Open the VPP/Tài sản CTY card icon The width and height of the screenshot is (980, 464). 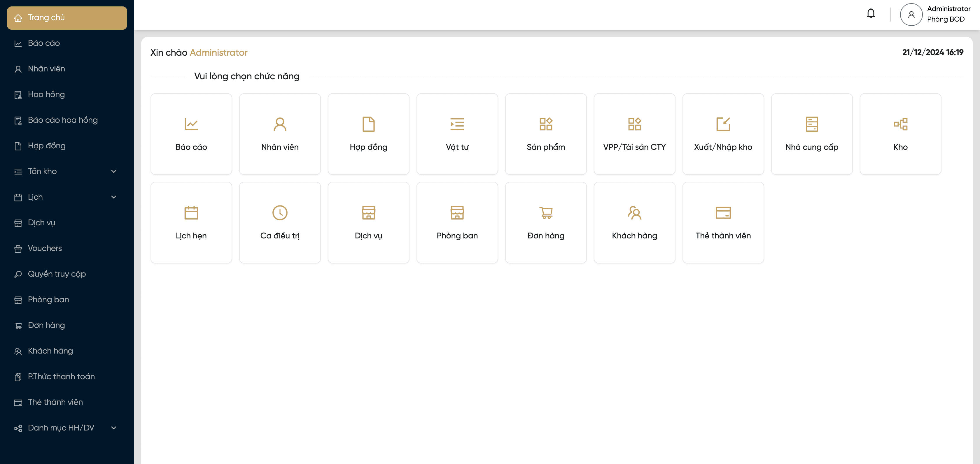coord(634,124)
